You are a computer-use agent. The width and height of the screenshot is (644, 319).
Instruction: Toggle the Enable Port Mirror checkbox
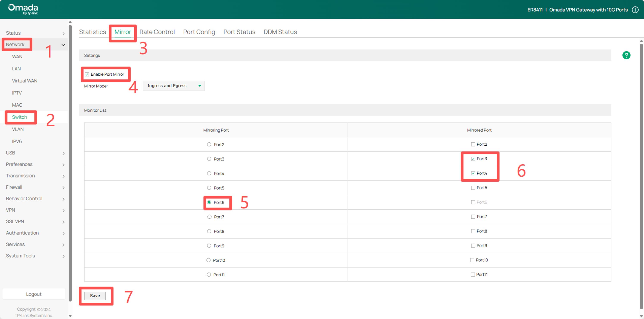[87, 74]
